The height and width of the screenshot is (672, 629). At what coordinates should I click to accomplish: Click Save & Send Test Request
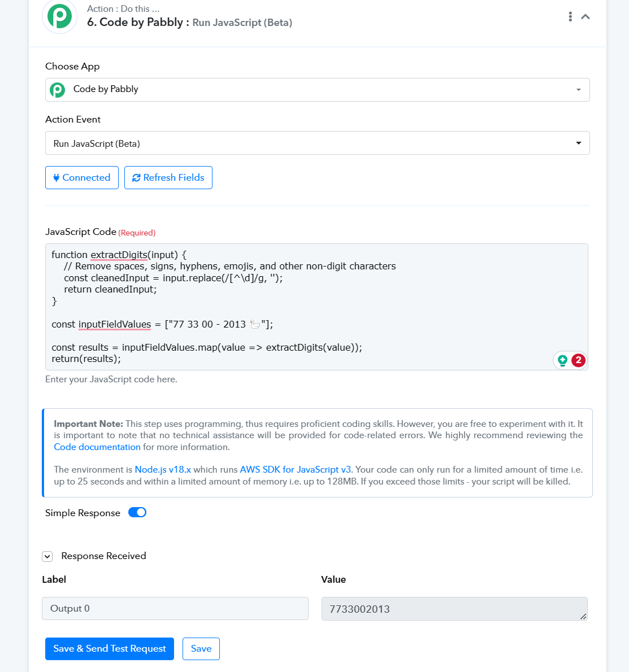[109, 649]
